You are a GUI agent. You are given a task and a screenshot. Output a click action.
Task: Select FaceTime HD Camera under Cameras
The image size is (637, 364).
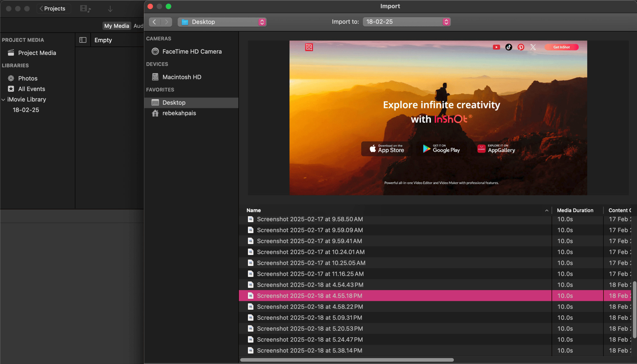(192, 51)
